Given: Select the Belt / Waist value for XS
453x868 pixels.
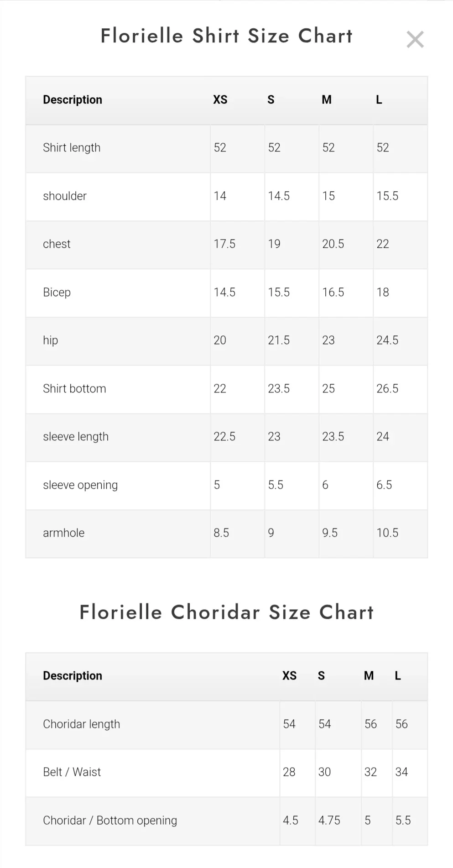Looking at the screenshot, I should click(289, 772).
